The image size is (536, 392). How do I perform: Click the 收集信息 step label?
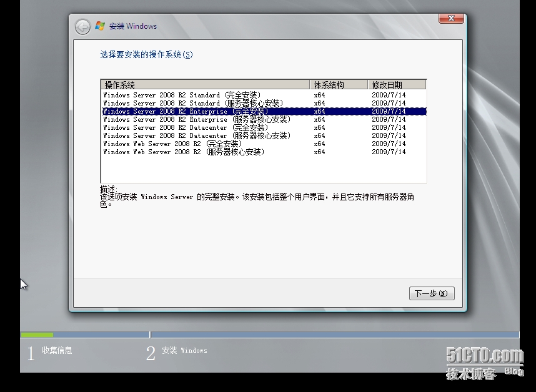point(57,350)
